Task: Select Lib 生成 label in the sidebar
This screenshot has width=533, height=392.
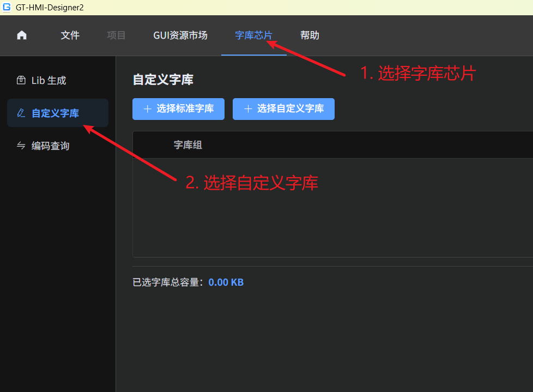Action: point(49,81)
